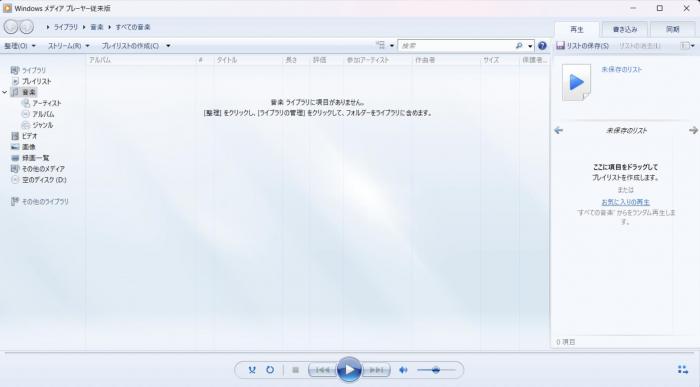Collapse the 音楽 tree node

pos(5,92)
